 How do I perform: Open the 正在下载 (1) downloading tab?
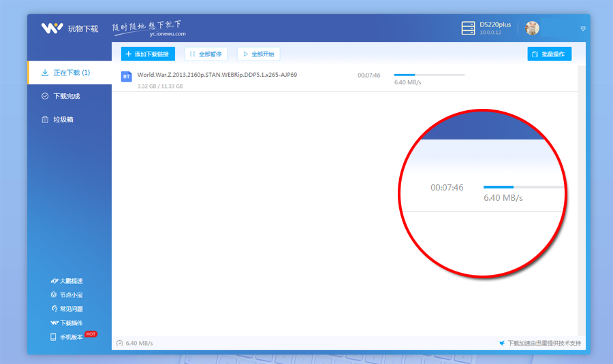69,73
